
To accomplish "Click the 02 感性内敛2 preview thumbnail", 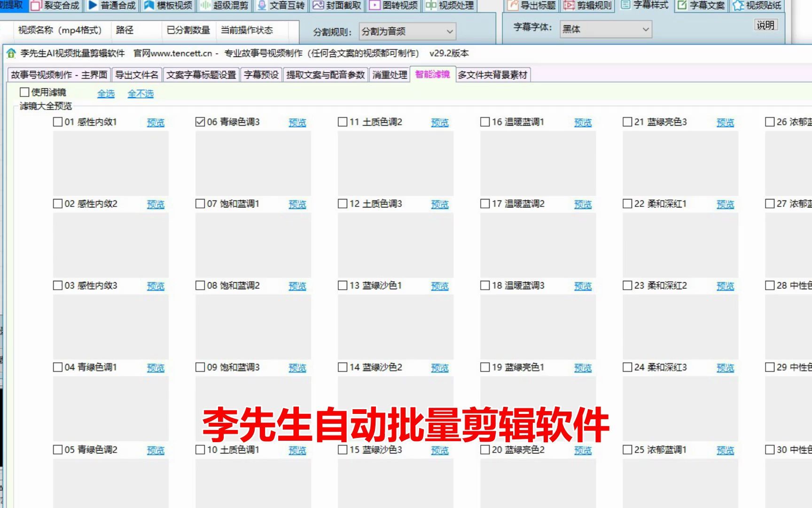I will 110,245.
